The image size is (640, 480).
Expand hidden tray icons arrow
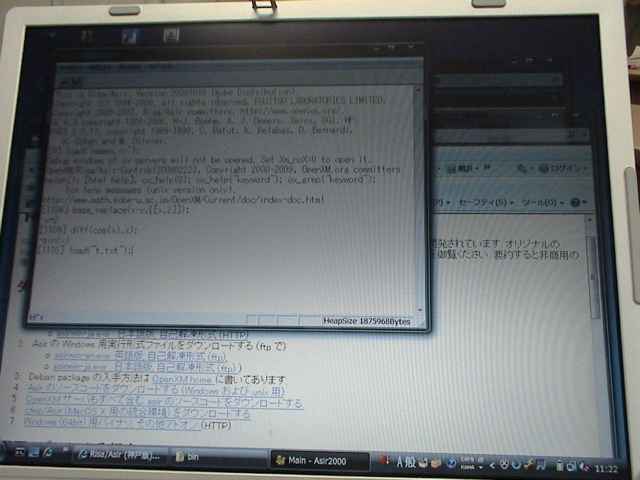point(492,464)
